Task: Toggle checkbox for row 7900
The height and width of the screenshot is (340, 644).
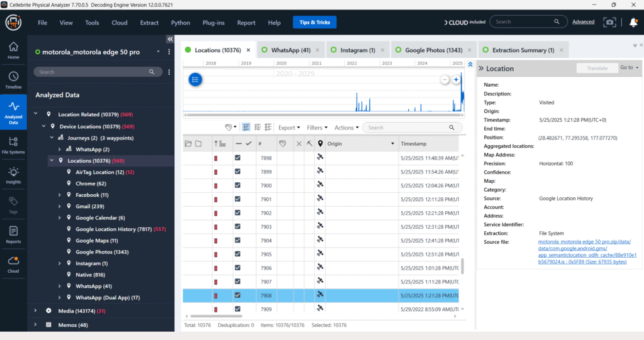Action: pos(237,185)
